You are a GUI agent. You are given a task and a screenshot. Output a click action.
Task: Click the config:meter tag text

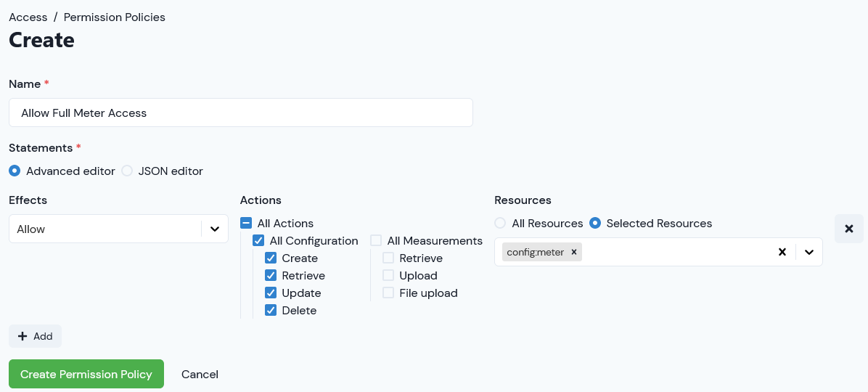pyautogui.click(x=536, y=252)
